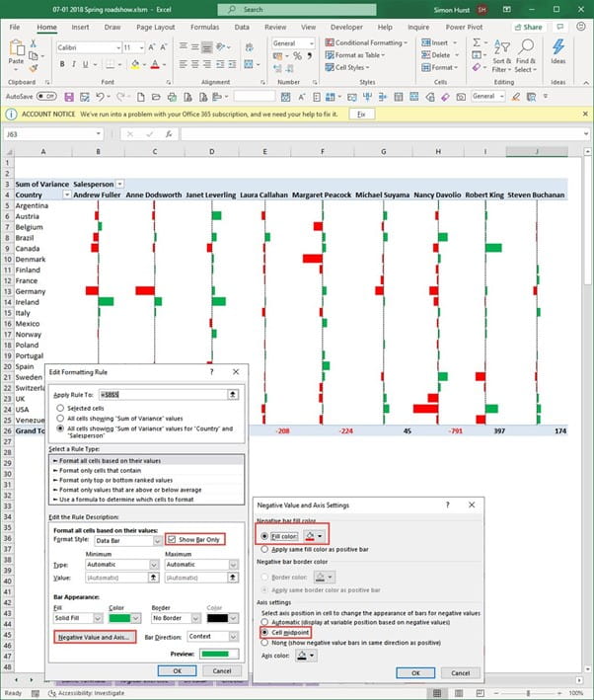Open Find & Select in Editing group

pyautogui.click(x=525, y=54)
